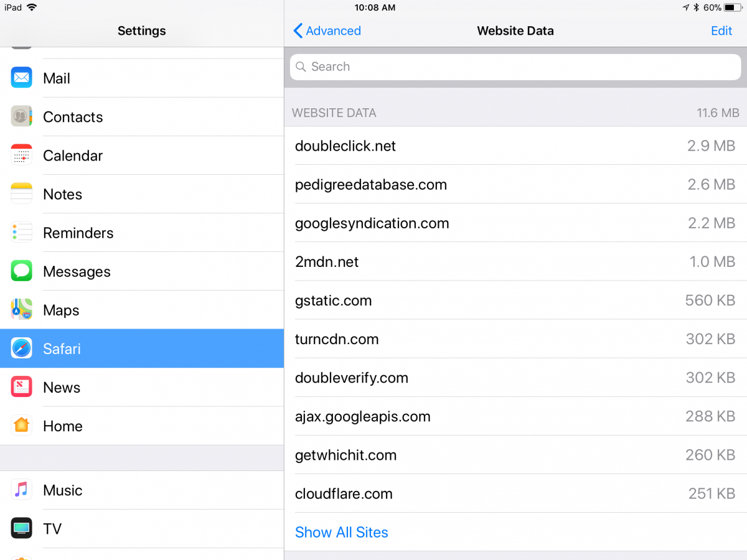
Task: Select 2mdn.net entry
Action: 515,261
